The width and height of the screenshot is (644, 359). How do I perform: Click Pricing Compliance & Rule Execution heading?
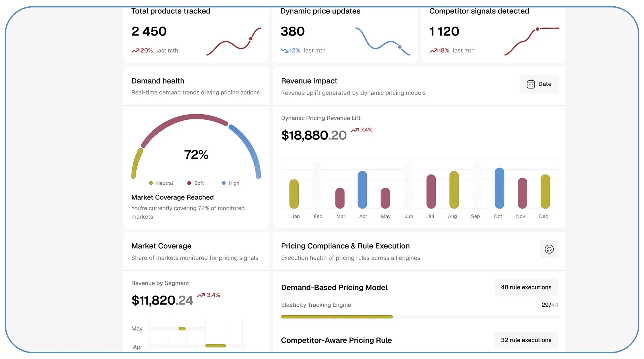tap(345, 246)
